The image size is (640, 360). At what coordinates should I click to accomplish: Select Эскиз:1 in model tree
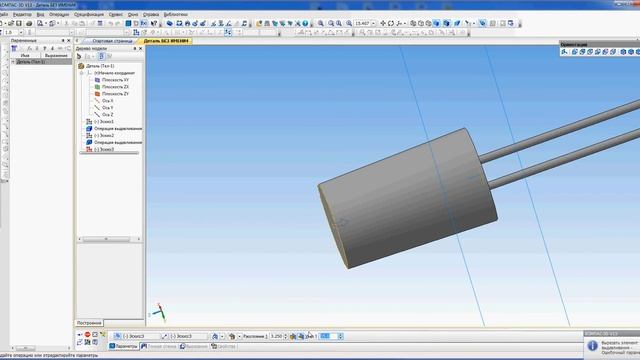pos(104,122)
